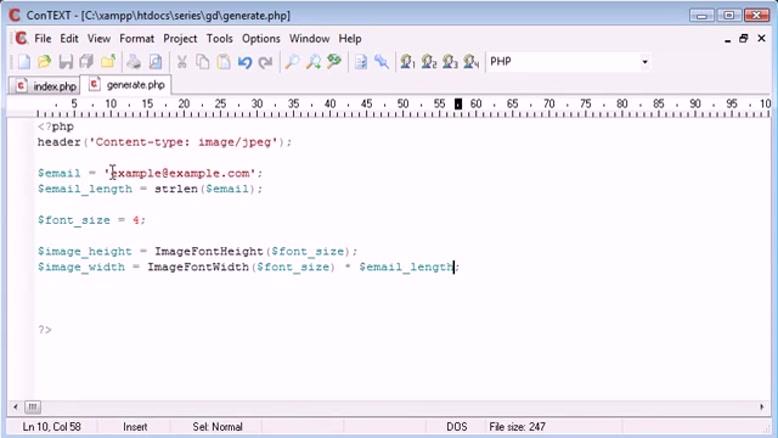Image resolution: width=778 pixels, height=438 pixels.
Task: Open a file using the folder icon
Action: (45, 62)
